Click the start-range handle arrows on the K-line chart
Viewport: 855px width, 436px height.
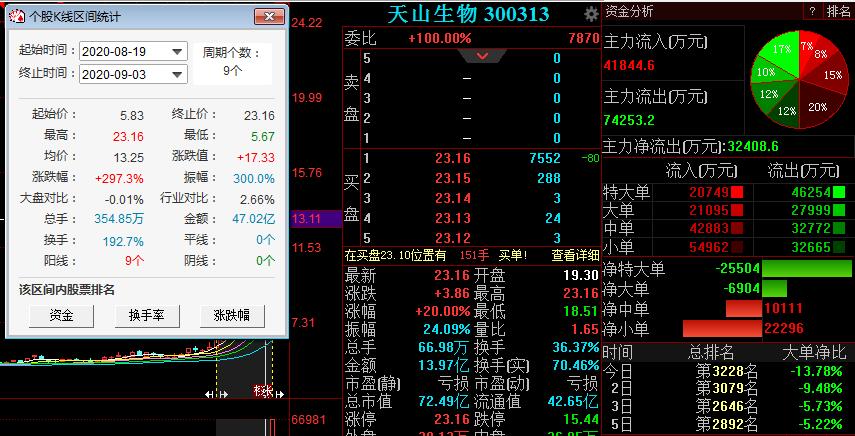pos(216,394)
